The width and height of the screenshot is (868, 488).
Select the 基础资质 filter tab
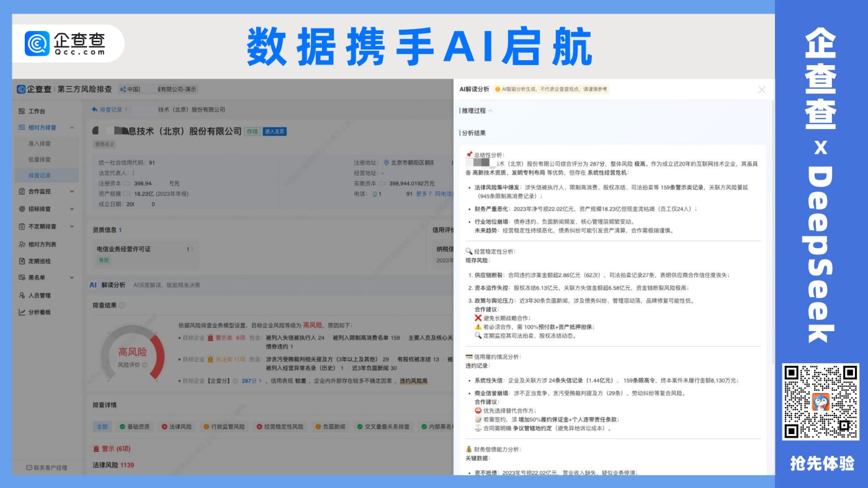click(135, 427)
